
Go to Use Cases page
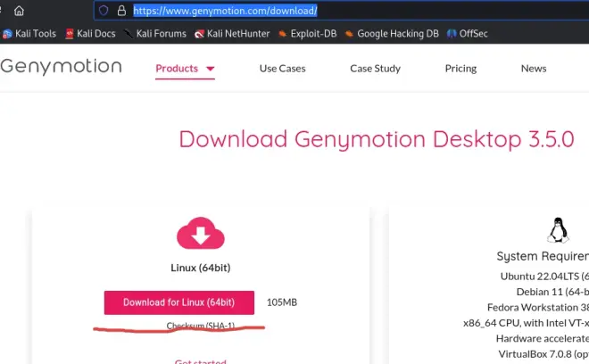click(283, 69)
